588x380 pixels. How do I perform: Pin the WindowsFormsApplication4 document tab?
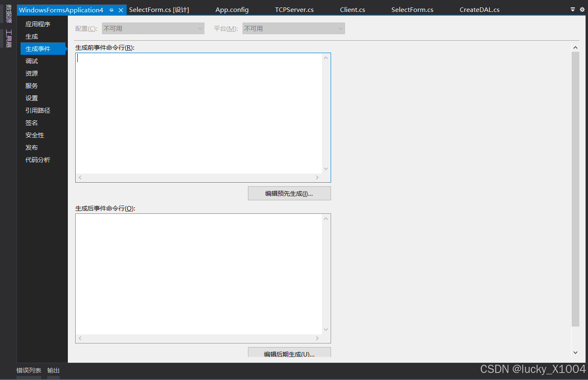[110, 9]
